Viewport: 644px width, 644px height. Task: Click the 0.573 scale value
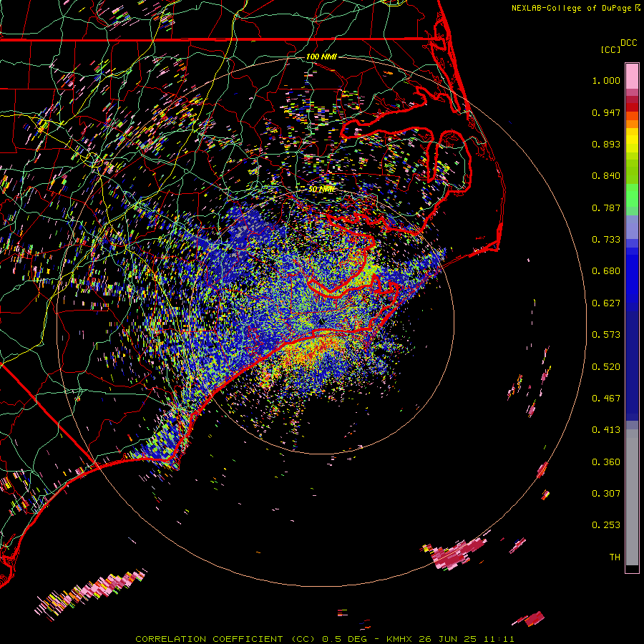pyautogui.click(x=606, y=335)
